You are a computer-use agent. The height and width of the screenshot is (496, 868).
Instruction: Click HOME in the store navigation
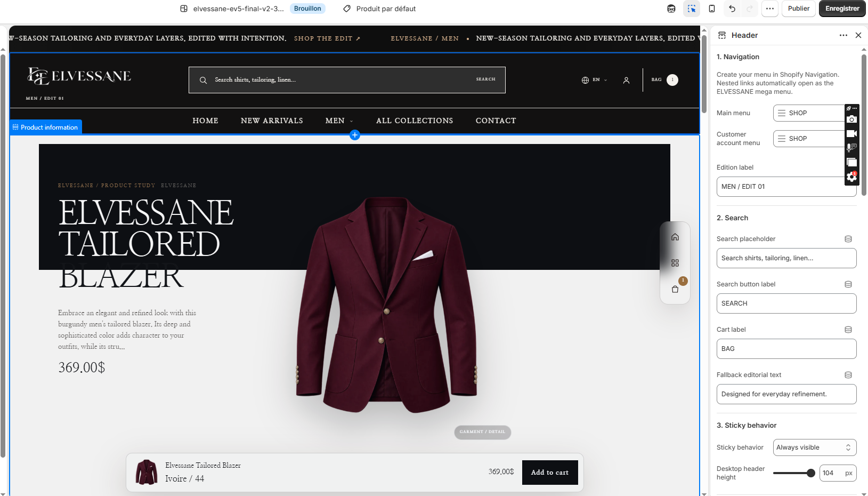(x=206, y=121)
